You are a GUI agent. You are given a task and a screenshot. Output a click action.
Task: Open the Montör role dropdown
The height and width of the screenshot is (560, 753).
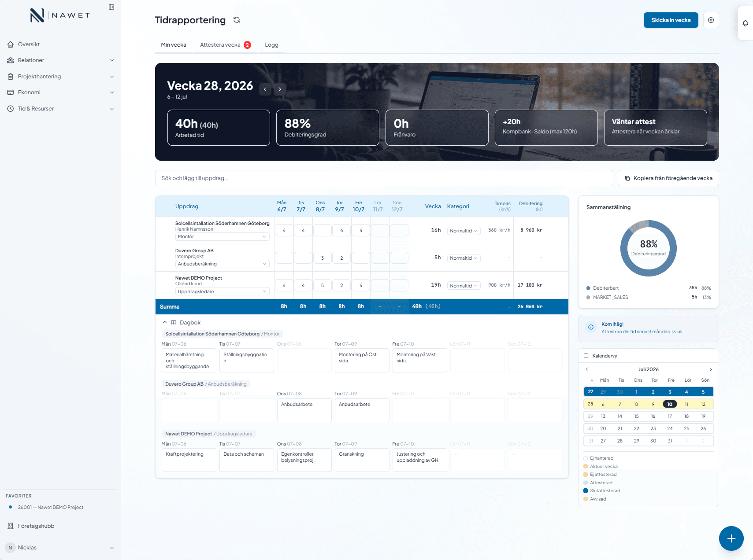[x=223, y=237]
